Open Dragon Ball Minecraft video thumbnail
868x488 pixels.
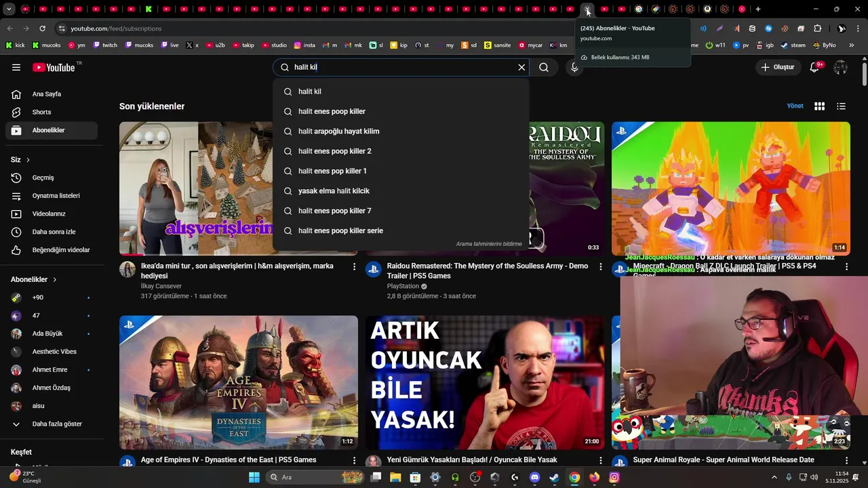731,188
